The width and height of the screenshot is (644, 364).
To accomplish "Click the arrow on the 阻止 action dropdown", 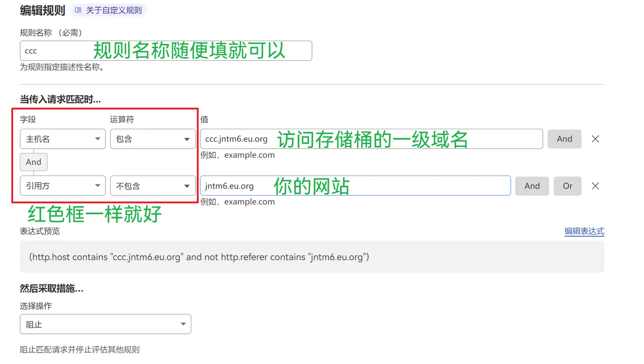I will click(x=183, y=324).
